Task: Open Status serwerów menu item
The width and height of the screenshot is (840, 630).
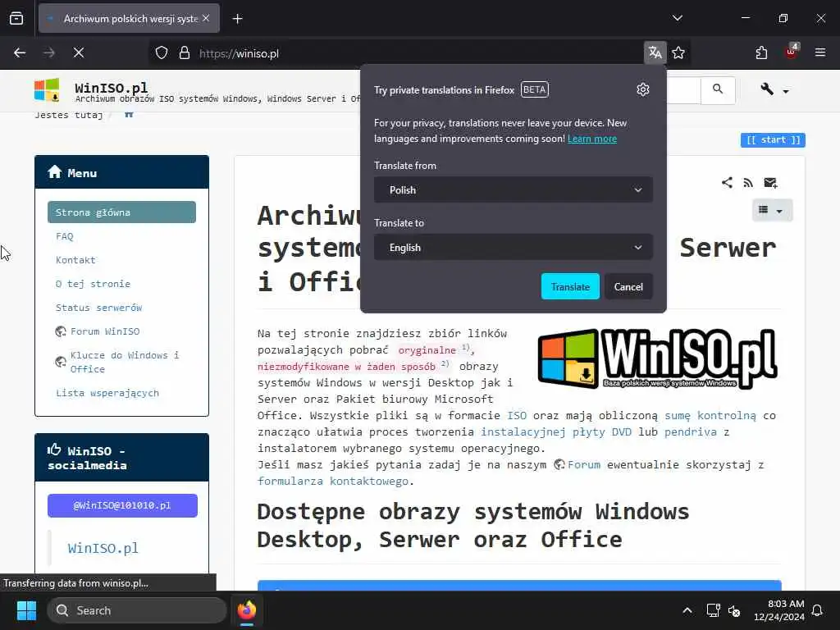Action: coord(98,308)
